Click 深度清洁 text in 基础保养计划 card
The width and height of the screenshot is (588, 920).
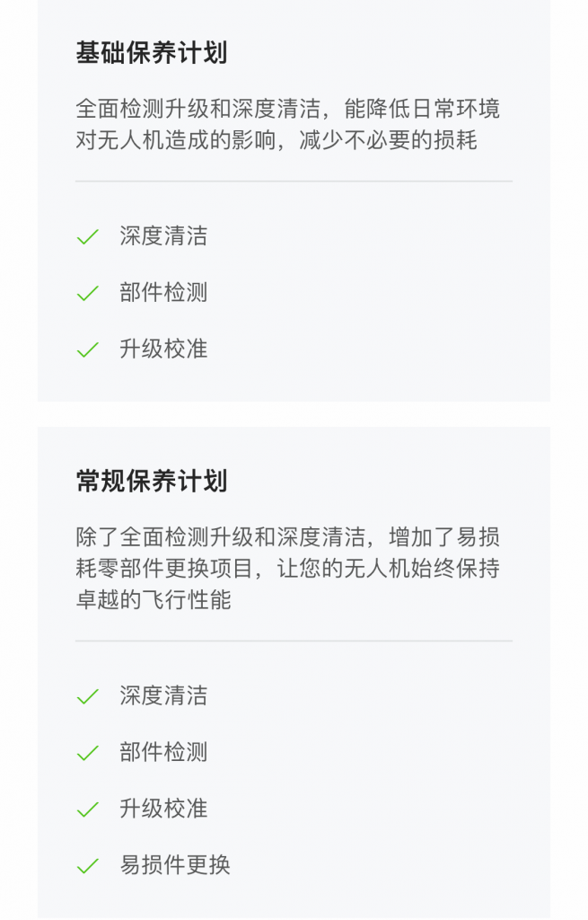coord(163,236)
